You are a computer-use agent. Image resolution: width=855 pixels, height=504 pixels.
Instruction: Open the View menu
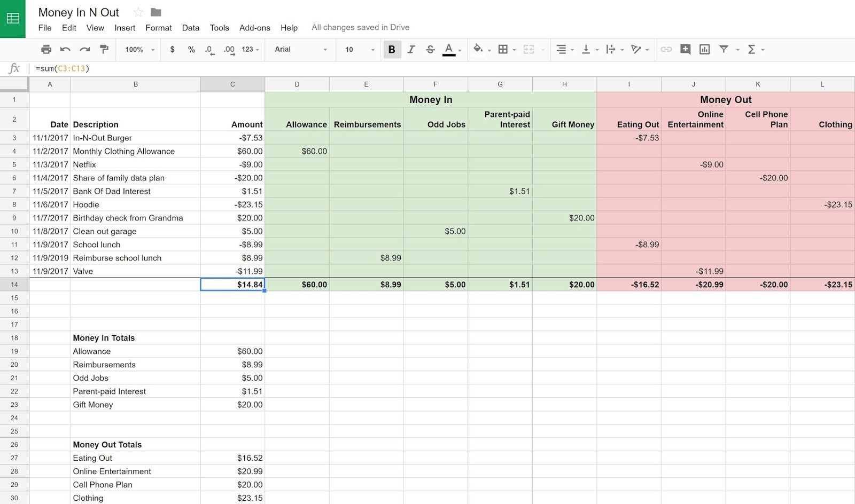tap(95, 28)
